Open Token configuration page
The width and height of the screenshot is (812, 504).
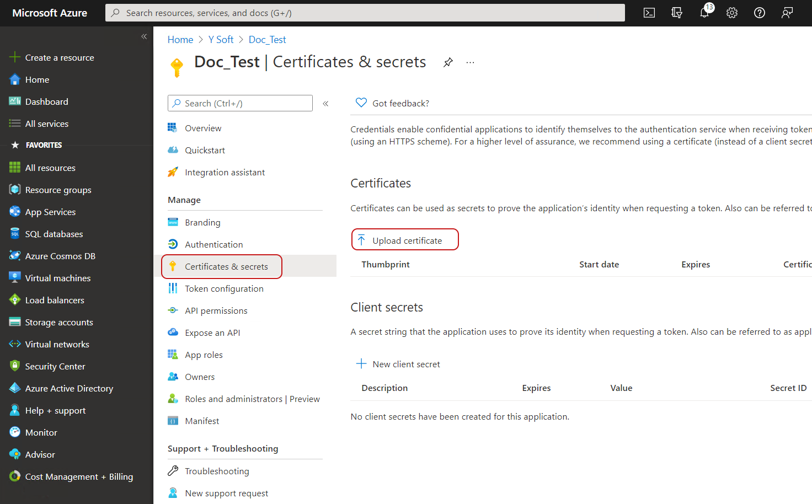tap(224, 288)
